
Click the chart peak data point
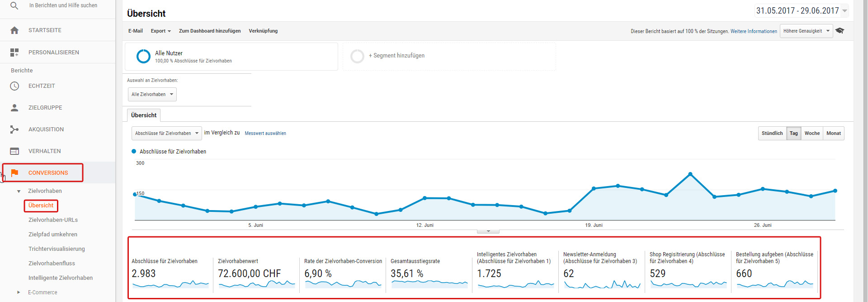(x=690, y=174)
